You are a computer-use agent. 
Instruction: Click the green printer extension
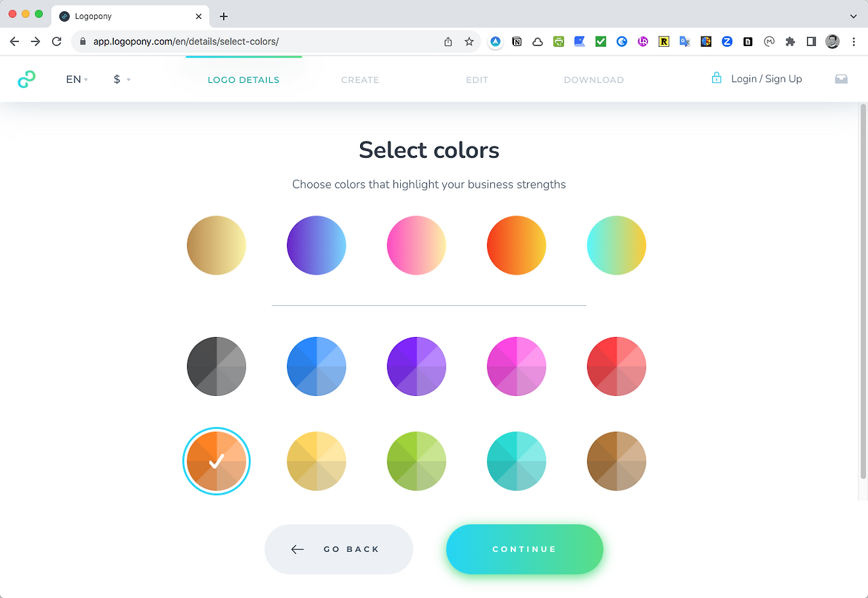(x=559, y=41)
